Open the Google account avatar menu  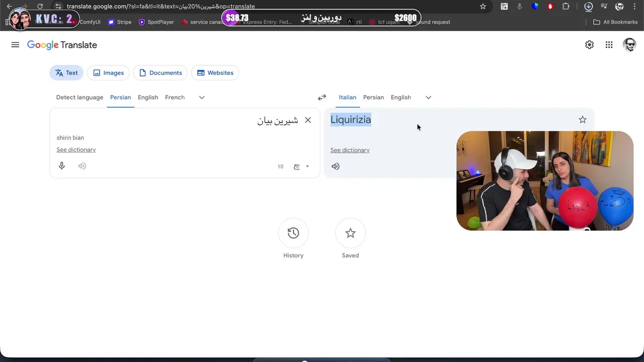pos(629,45)
